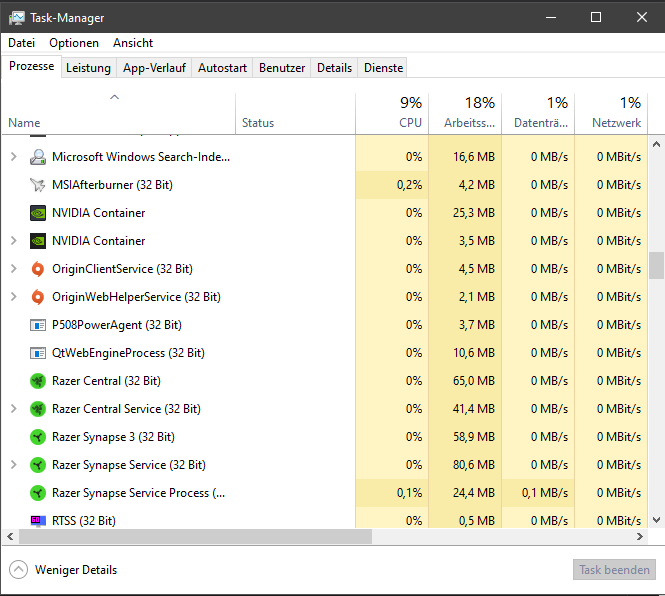Expand the Razer Synapse Service process
665x596 pixels.
[x=14, y=465]
